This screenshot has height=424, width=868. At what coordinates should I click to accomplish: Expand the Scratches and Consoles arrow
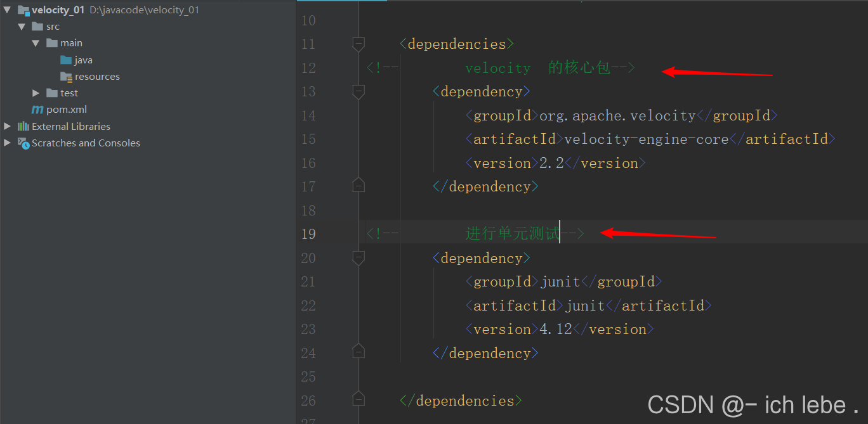7,143
